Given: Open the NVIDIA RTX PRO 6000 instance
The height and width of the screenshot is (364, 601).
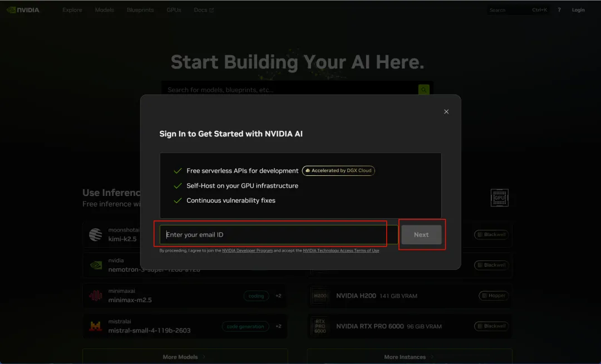Looking at the screenshot, I should click(x=410, y=326).
